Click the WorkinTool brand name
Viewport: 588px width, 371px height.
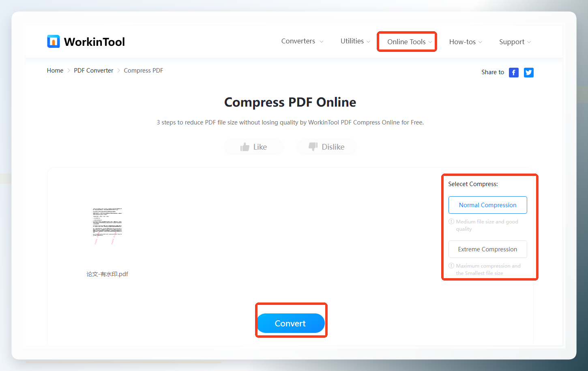pos(94,42)
